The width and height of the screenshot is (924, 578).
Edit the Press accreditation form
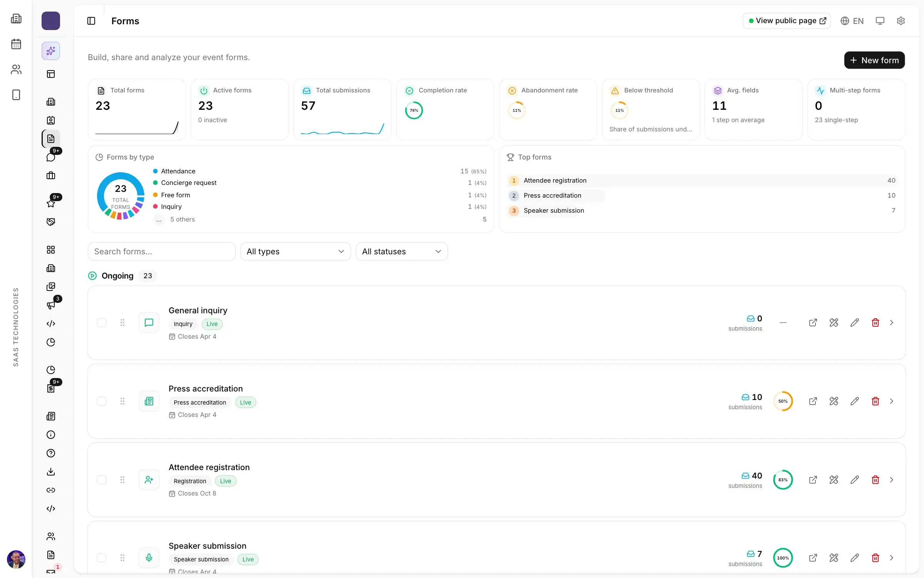click(855, 401)
